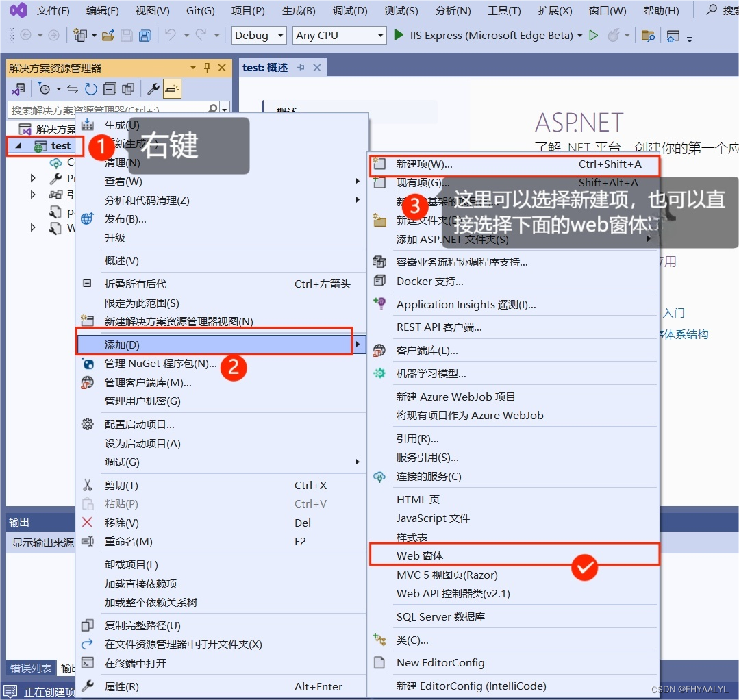Open the 文件(F) menu

point(53,10)
